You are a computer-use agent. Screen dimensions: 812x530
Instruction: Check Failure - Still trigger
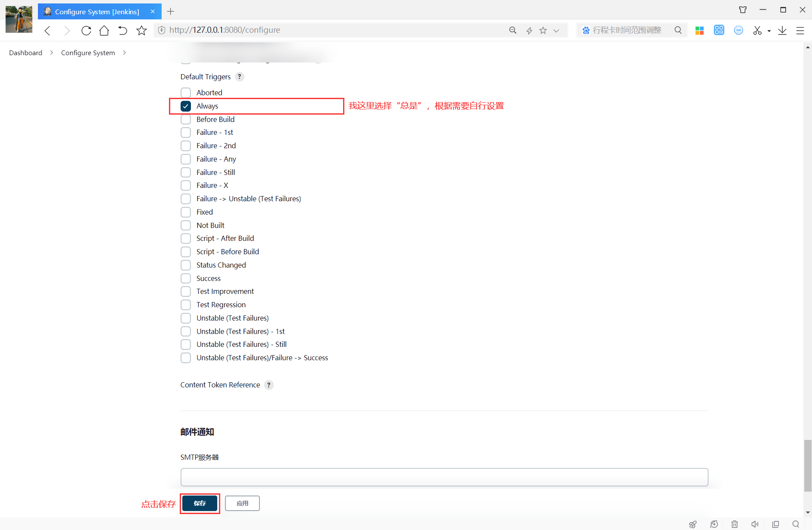pyautogui.click(x=186, y=172)
